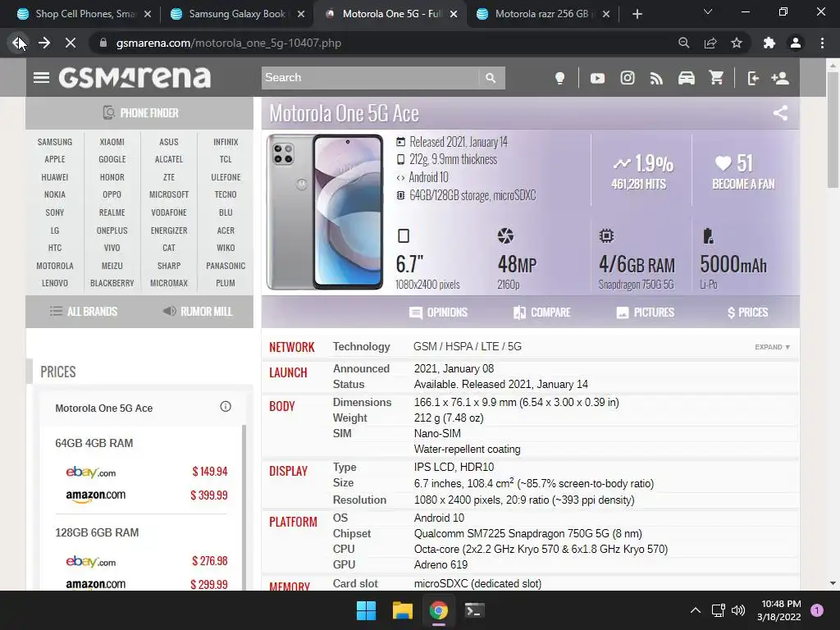Select the Samsung brand link
Image resolution: width=840 pixels, height=630 pixels.
55,142
